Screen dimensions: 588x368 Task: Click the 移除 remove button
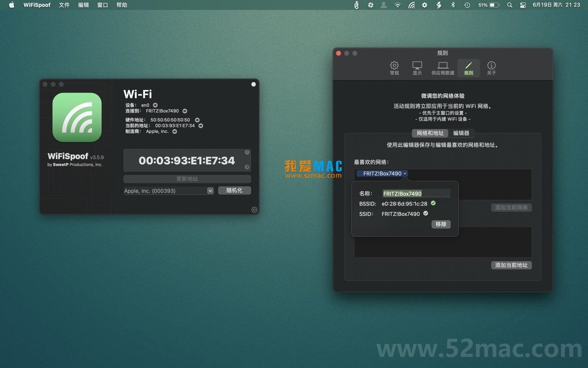441,224
